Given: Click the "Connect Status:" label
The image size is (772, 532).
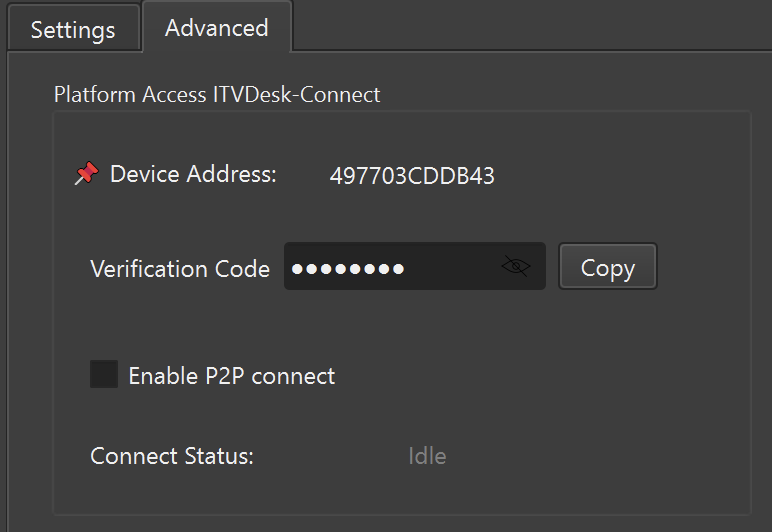Looking at the screenshot, I should (x=172, y=457).
